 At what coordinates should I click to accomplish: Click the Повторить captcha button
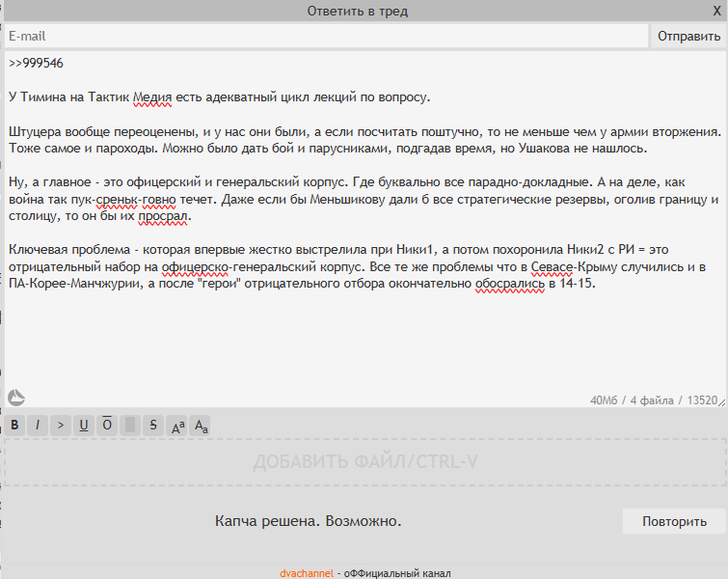pyautogui.click(x=674, y=521)
